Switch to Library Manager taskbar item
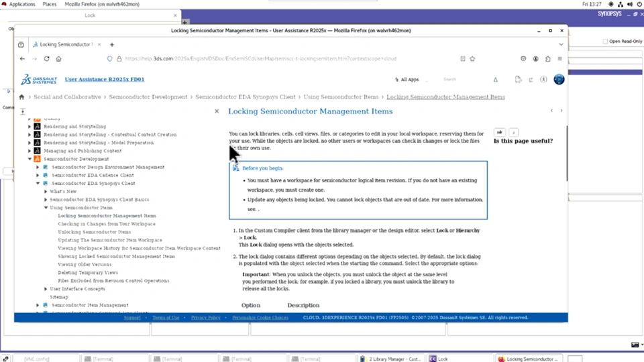This screenshot has width=644, height=362. point(391,359)
